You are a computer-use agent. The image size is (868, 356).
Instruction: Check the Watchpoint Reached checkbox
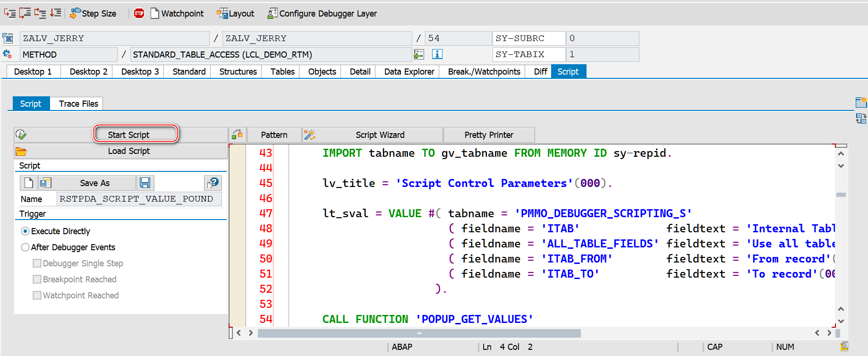pyautogui.click(x=37, y=296)
